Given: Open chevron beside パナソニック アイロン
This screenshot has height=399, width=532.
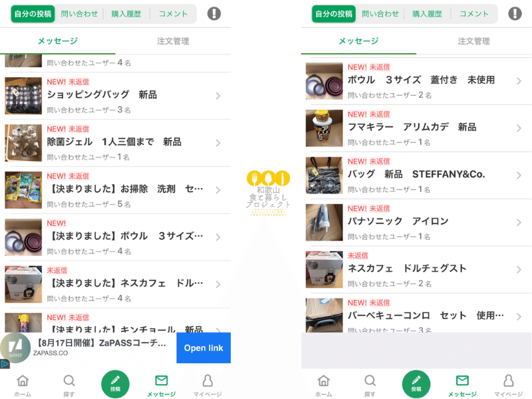Looking at the screenshot, I should [519, 223].
